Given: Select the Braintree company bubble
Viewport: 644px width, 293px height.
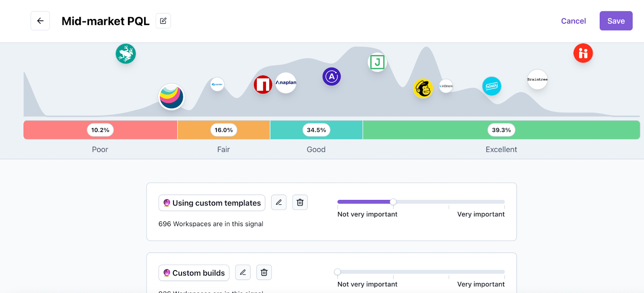Looking at the screenshot, I should click(x=537, y=79).
